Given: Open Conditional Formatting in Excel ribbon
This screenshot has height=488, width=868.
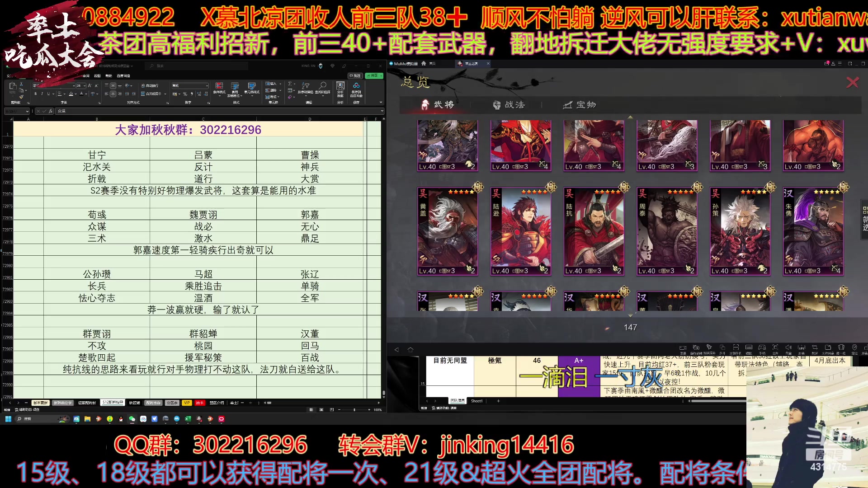Looking at the screenshot, I should tap(219, 88).
